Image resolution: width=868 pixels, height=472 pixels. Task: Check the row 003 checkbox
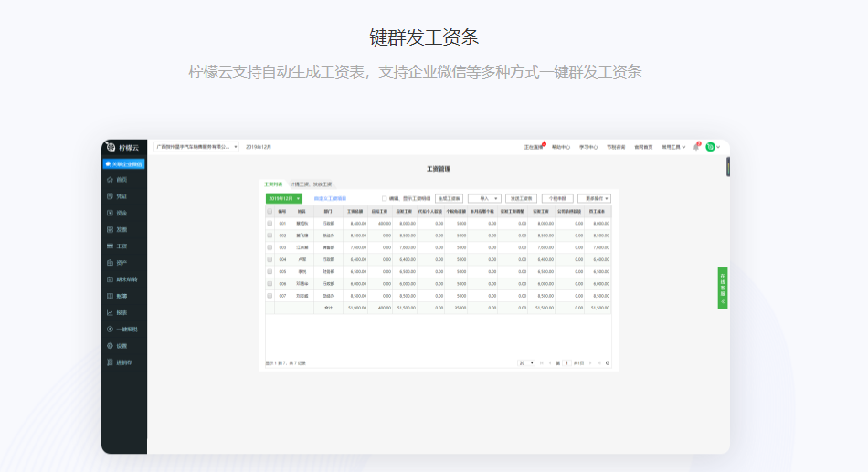point(270,247)
